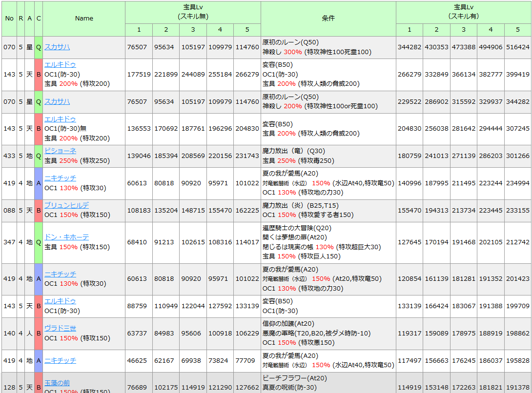
Task: Click the C card type column header
Action: coord(39,19)
